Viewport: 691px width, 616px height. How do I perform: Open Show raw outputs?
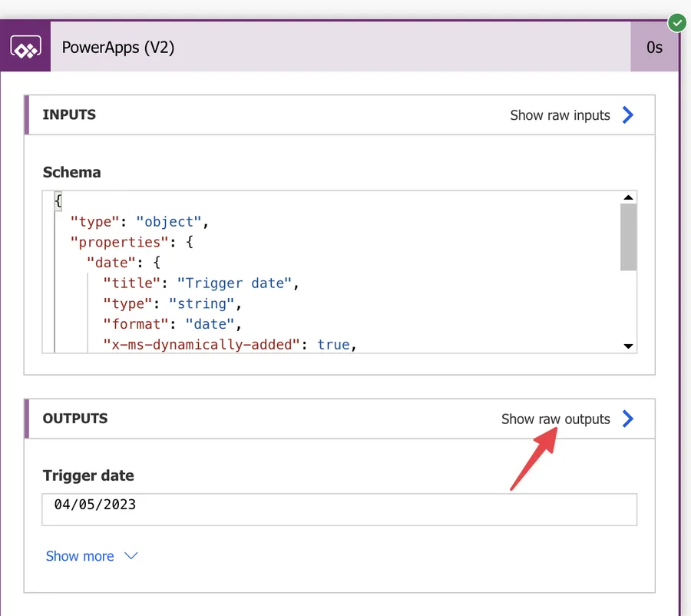pos(555,419)
